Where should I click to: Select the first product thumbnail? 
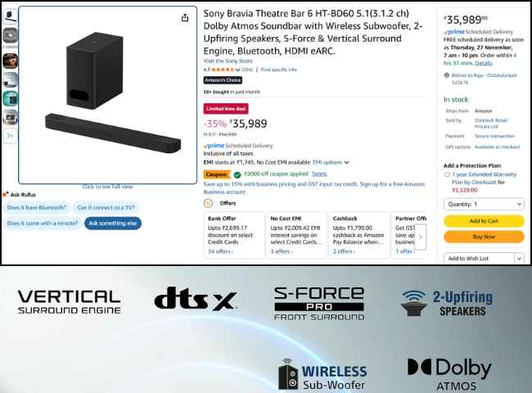pyautogui.click(x=10, y=16)
